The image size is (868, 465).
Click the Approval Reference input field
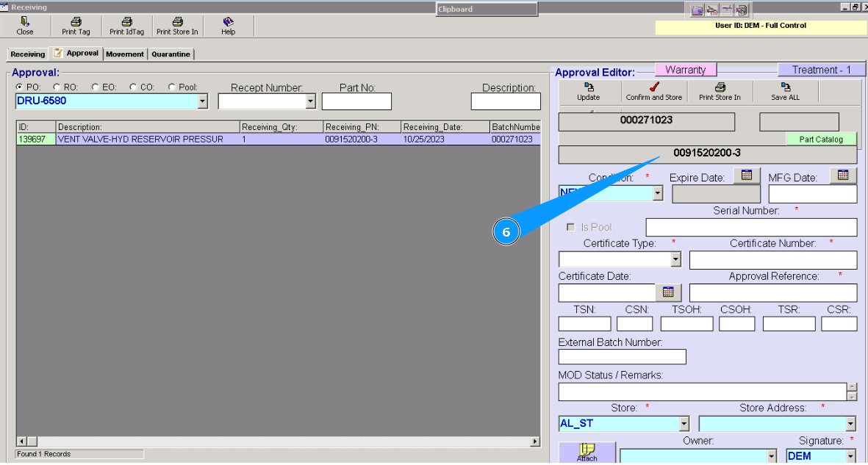(x=772, y=293)
